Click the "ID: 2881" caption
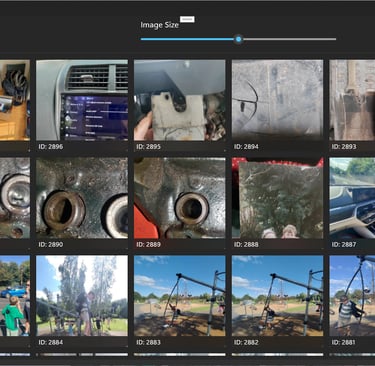375x366 pixels. point(344,342)
